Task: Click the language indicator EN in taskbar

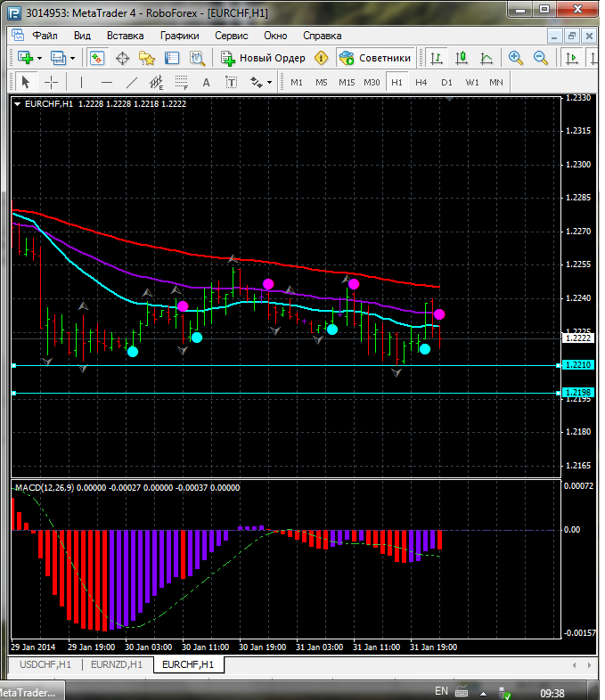Action: 441,691
